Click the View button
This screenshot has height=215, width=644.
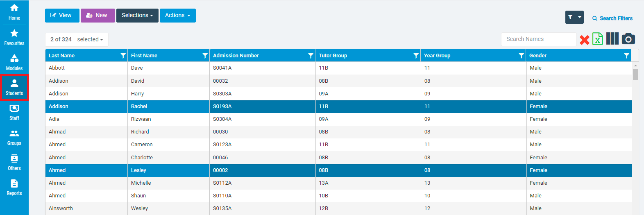tap(61, 16)
